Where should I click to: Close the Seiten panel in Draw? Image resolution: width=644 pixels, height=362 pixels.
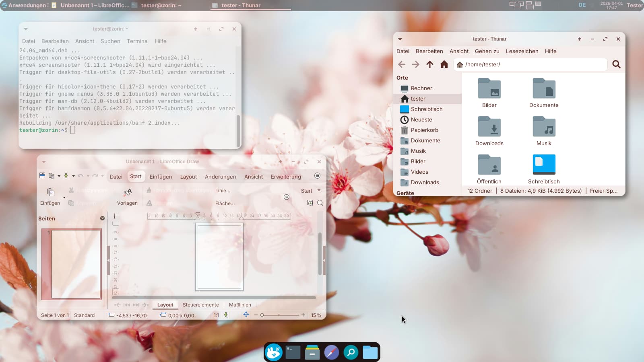(102, 218)
